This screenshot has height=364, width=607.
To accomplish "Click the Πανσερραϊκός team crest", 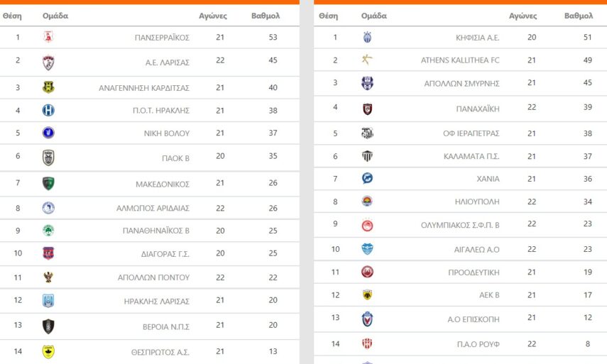I will click(48, 37).
